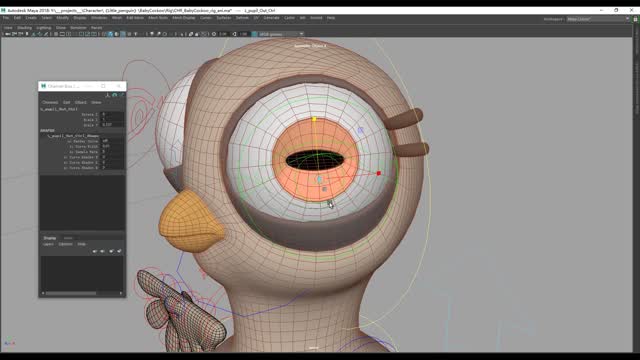
Task: Click the Select Camera icon in panel toolbar
Action: 7,34
